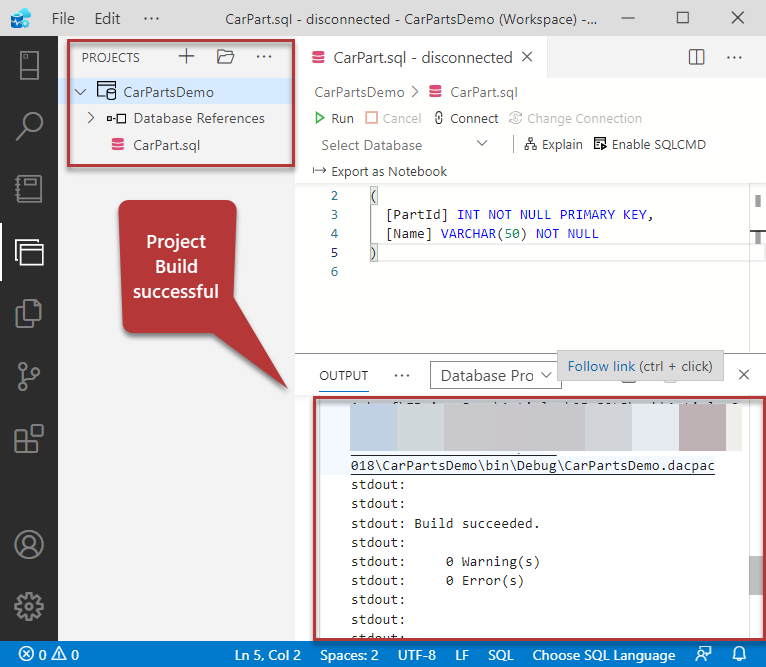The image size is (766, 667).
Task: Click '0 Error(s)' output line
Action: point(437,581)
